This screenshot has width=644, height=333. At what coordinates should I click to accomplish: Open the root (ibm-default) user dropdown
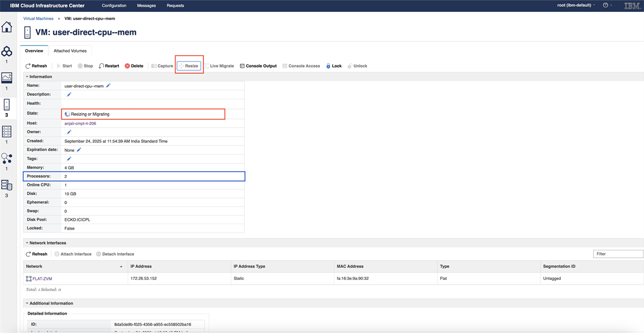point(577,5)
